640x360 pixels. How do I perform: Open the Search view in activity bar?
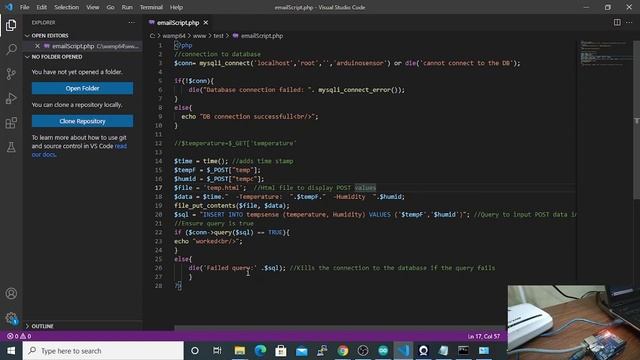(x=11, y=50)
